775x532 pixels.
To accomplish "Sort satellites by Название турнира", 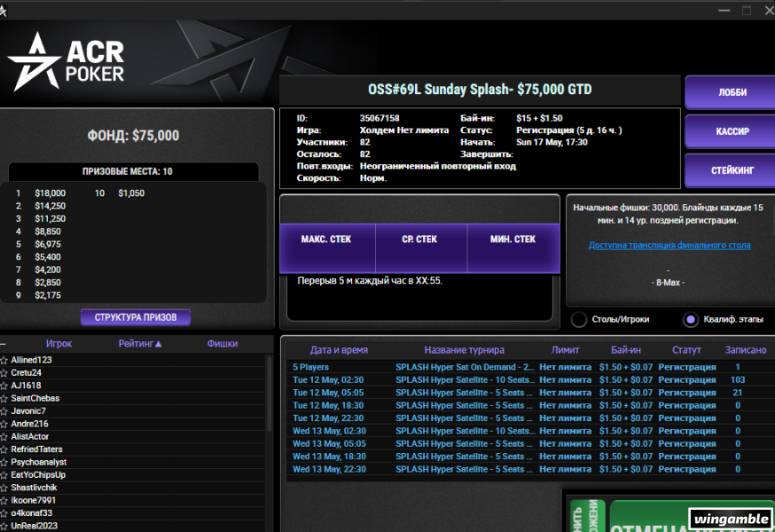I will pos(464,350).
